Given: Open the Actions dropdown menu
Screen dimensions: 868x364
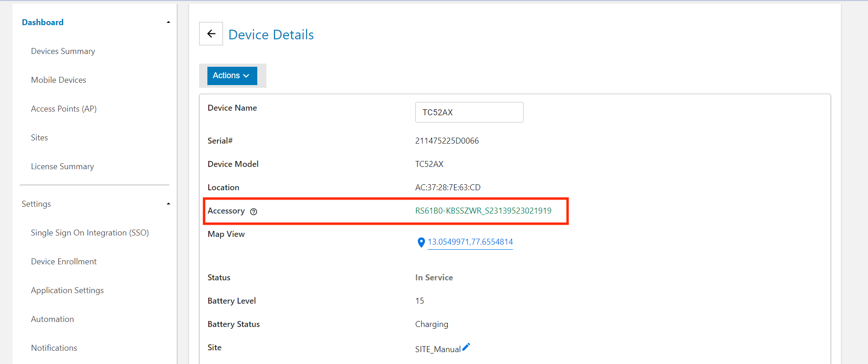Looking at the screenshot, I should (x=232, y=76).
